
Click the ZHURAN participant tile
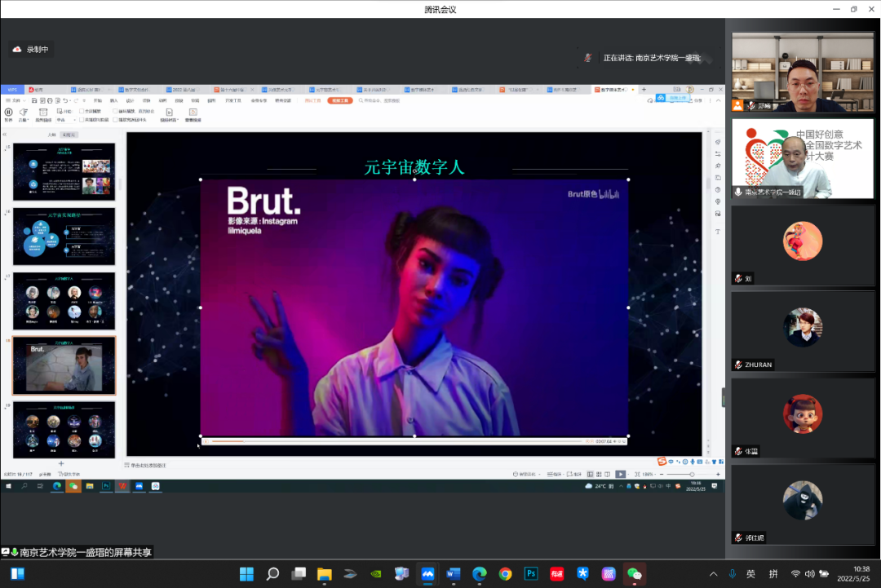[803, 331]
